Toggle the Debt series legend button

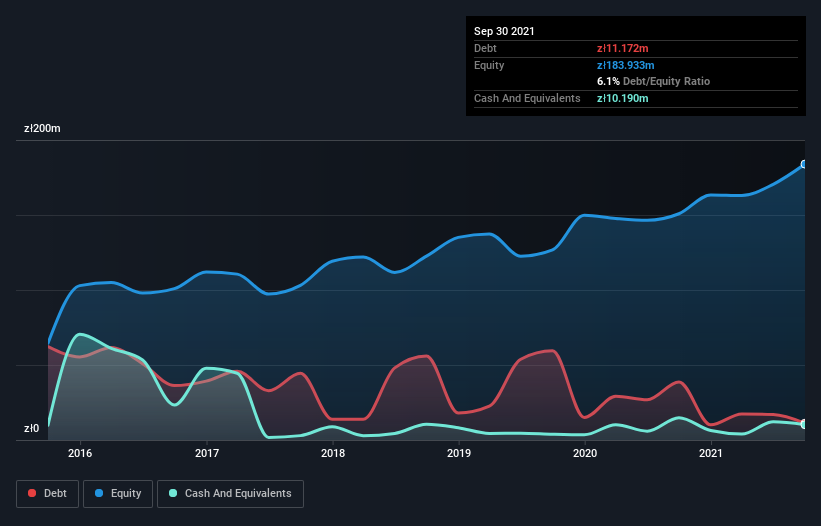[47, 494]
